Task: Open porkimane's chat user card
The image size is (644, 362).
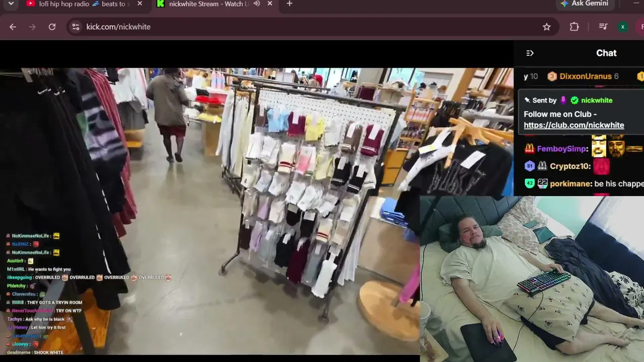Action: click(x=571, y=184)
